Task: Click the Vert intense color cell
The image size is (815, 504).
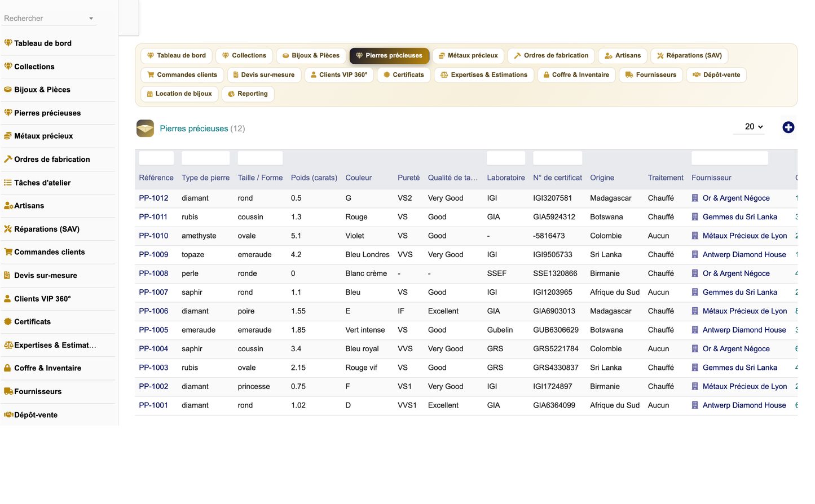Action: point(365,330)
